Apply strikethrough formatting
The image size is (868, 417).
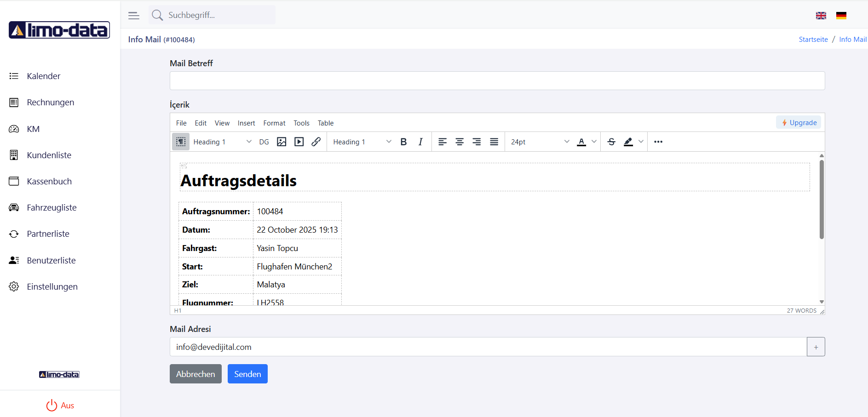[611, 142]
